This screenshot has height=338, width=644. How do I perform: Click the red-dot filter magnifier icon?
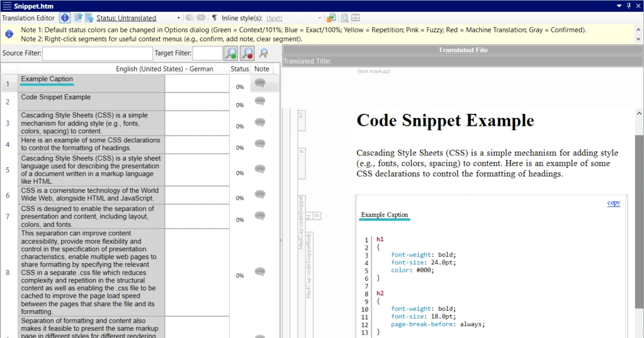coord(247,53)
